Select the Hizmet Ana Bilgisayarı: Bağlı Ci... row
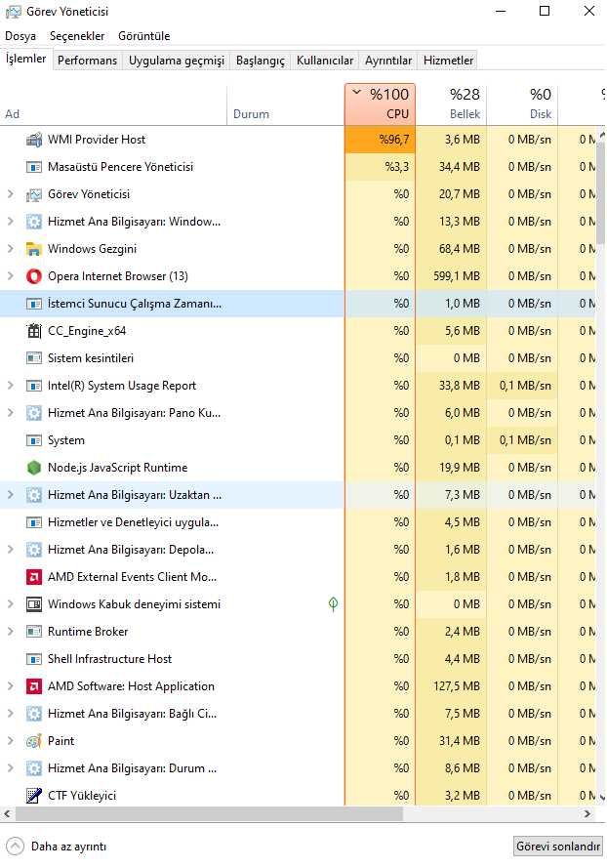 [298, 714]
